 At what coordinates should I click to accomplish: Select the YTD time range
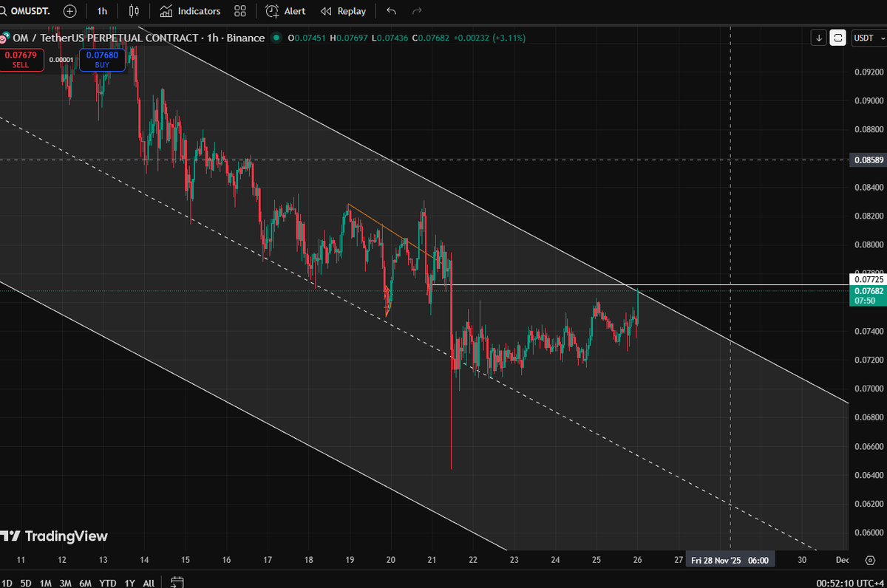pyautogui.click(x=108, y=583)
